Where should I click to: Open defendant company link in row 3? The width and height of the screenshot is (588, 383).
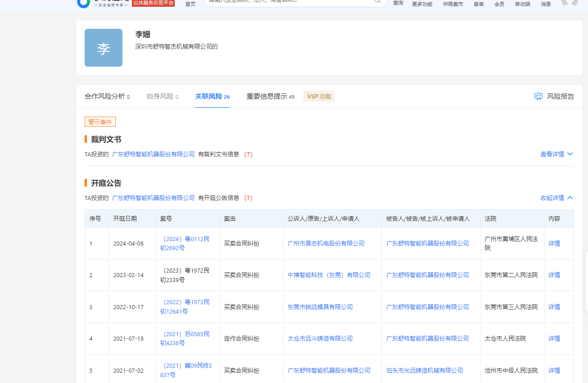pos(427,307)
